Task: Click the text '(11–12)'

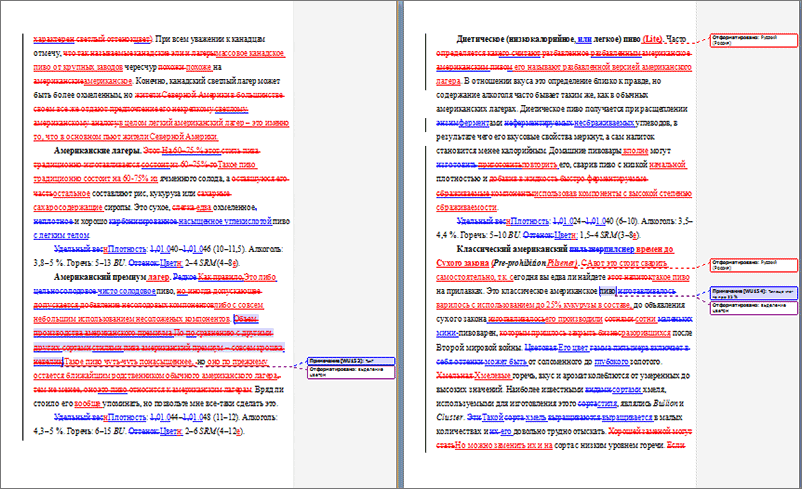Action: pyautogui.click(x=226, y=417)
